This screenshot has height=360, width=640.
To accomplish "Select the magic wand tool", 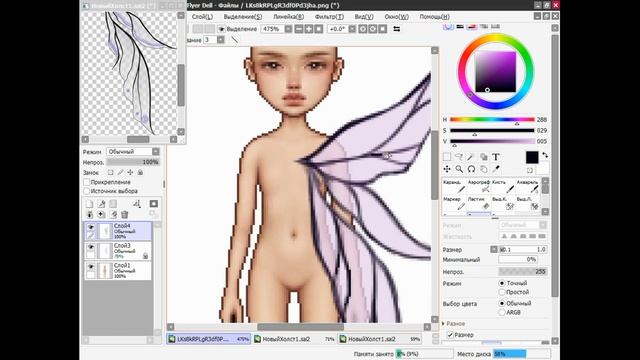I will [471, 157].
